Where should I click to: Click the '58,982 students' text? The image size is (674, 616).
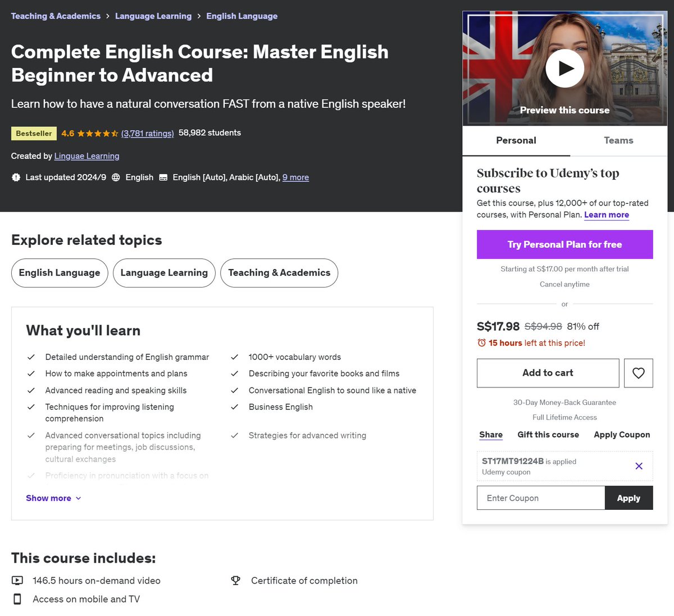[210, 133]
